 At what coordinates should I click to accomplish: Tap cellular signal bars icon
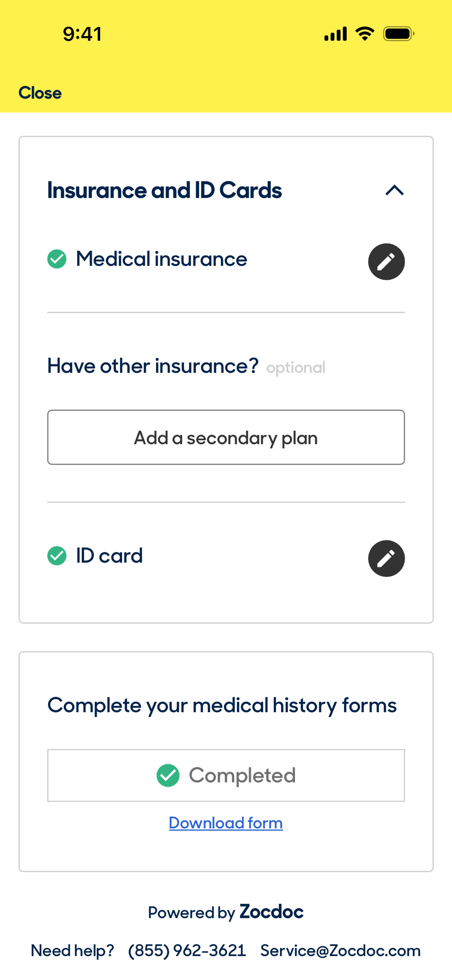pyautogui.click(x=335, y=34)
